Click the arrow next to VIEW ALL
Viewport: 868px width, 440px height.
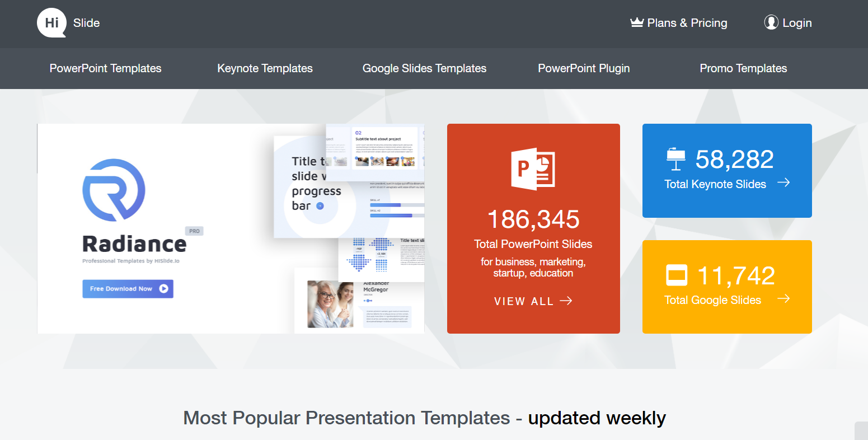coord(566,301)
